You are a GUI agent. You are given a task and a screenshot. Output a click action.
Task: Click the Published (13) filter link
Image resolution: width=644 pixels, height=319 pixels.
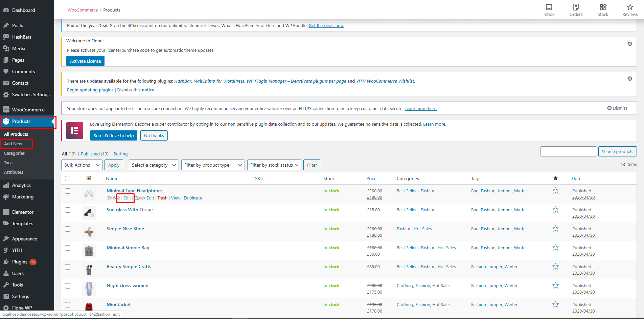coord(94,154)
